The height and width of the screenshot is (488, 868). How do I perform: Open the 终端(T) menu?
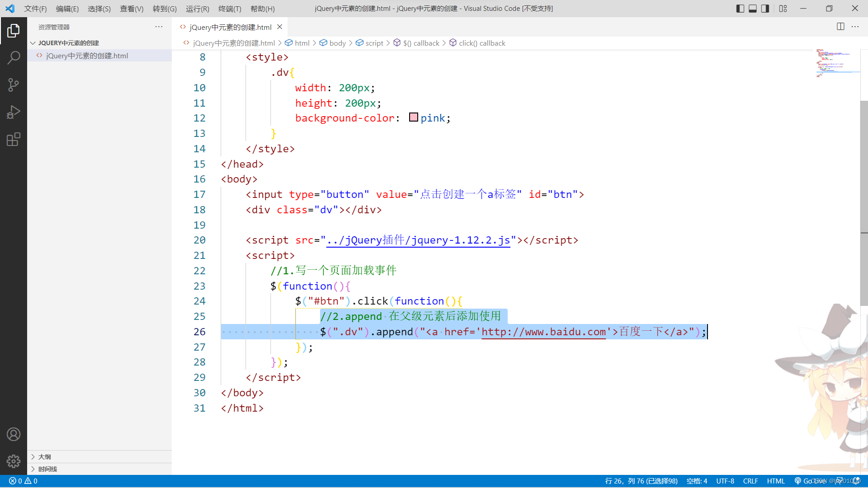coord(230,9)
